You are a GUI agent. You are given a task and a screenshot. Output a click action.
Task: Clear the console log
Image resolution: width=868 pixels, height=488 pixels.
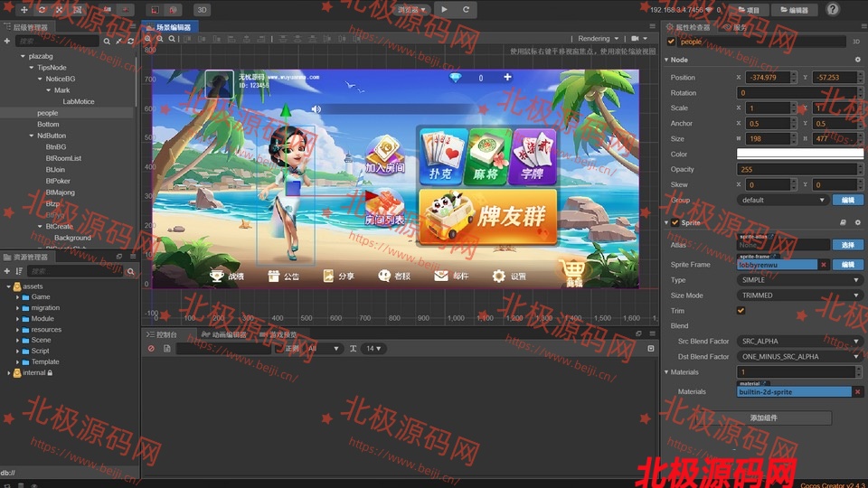(x=151, y=349)
